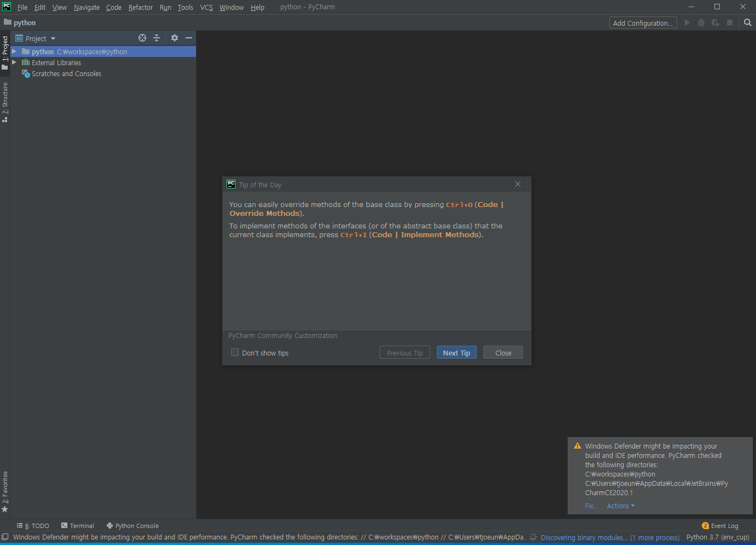
Task: Click the PyCharm logo in title bar
Action: point(7,7)
